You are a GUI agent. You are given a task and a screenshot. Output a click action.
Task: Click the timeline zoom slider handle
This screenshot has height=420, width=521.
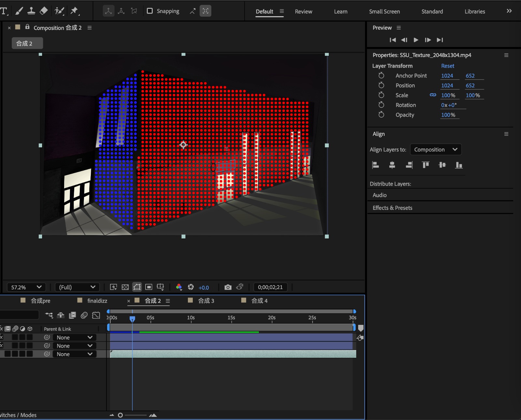tap(120, 415)
